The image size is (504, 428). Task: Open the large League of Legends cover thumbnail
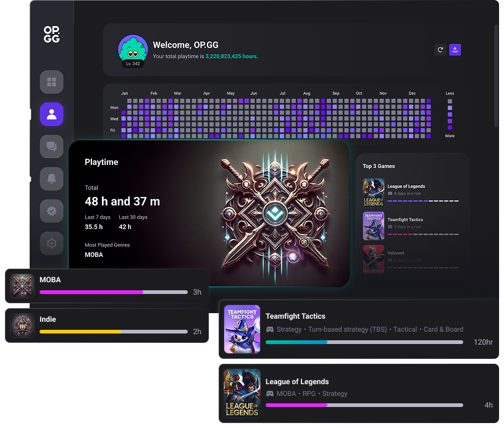[x=242, y=393]
